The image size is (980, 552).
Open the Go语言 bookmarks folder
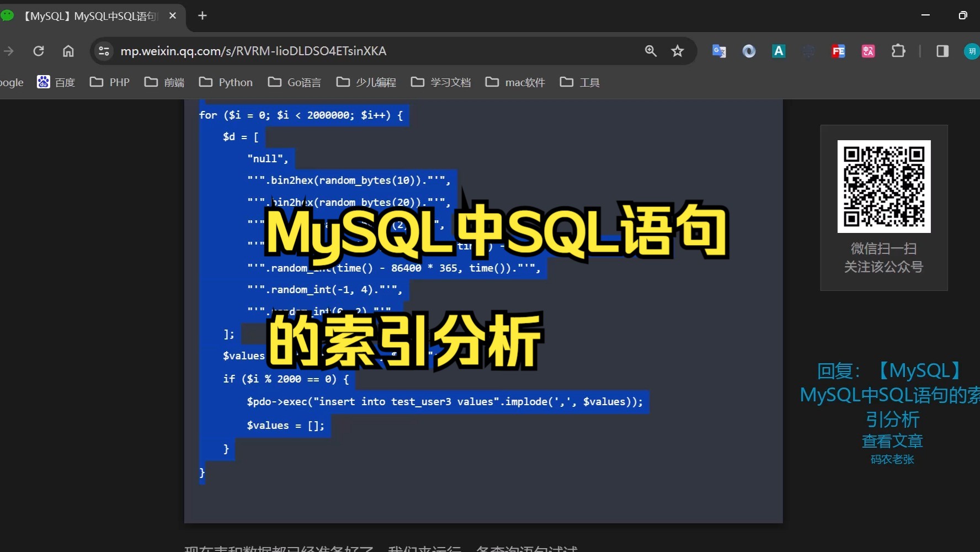(x=294, y=82)
